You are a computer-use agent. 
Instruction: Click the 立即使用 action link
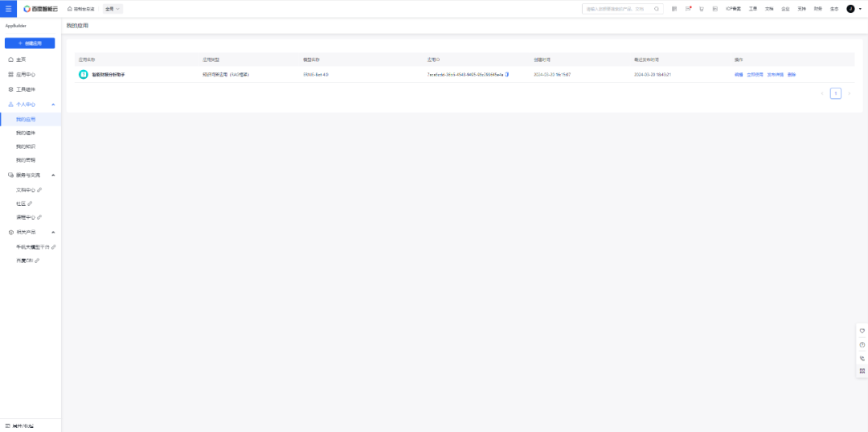tap(755, 74)
